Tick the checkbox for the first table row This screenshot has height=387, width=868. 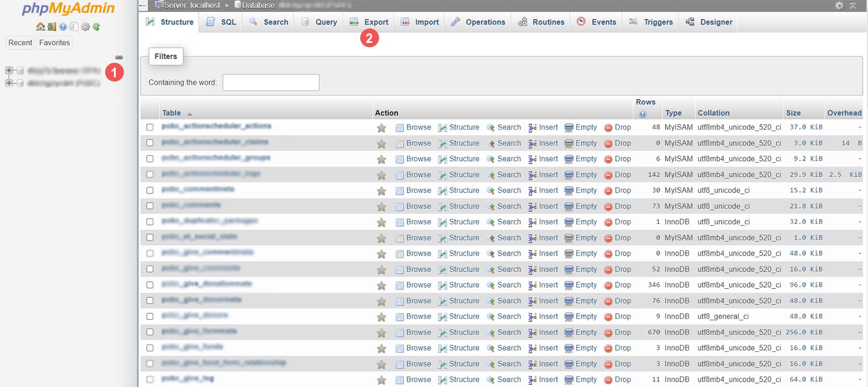[150, 127]
